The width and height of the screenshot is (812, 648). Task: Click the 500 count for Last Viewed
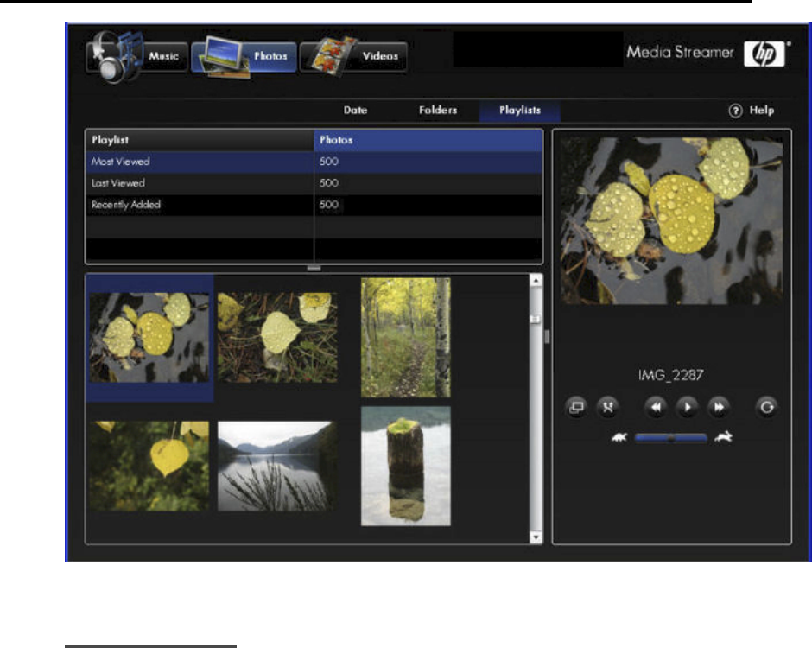pos(329,183)
